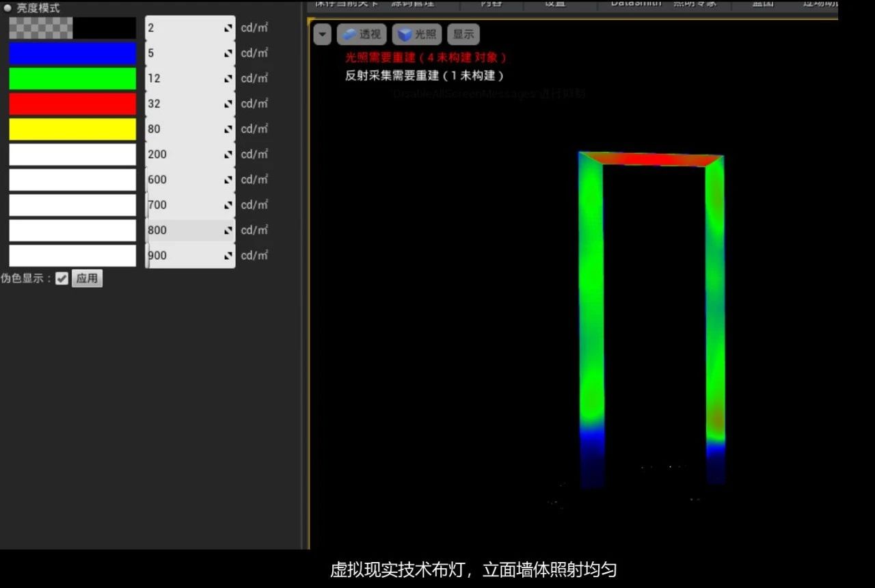This screenshot has height=588, width=875.
Task: Click the spinner arrow icon in the 80 cd/㎡ field
Action: click(x=228, y=130)
